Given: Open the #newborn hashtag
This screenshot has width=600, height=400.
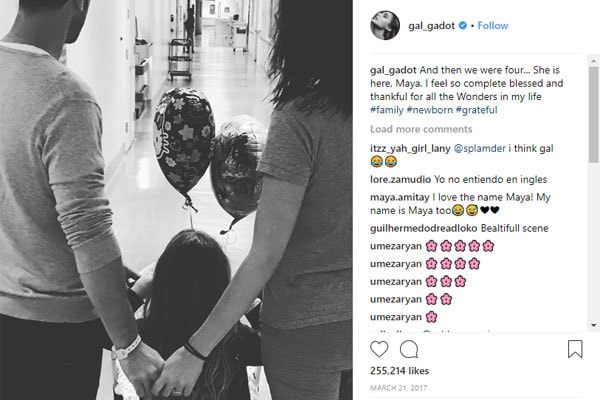Looking at the screenshot, I should [x=429, y=110].
